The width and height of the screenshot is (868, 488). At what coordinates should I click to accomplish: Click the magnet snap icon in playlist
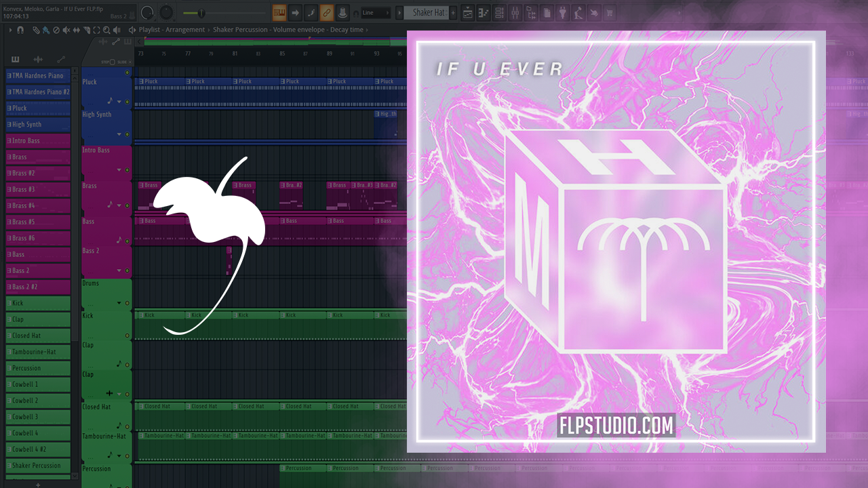coord(20,30)
